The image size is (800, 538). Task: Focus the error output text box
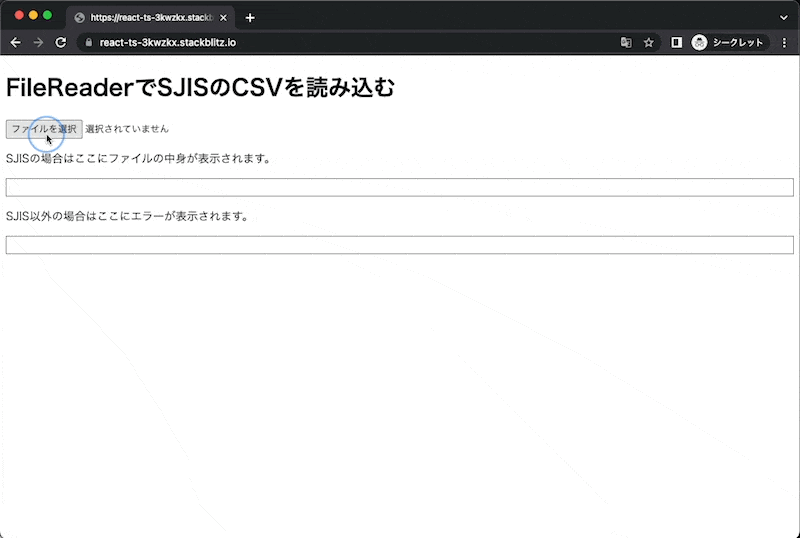[x=399, y=245]
